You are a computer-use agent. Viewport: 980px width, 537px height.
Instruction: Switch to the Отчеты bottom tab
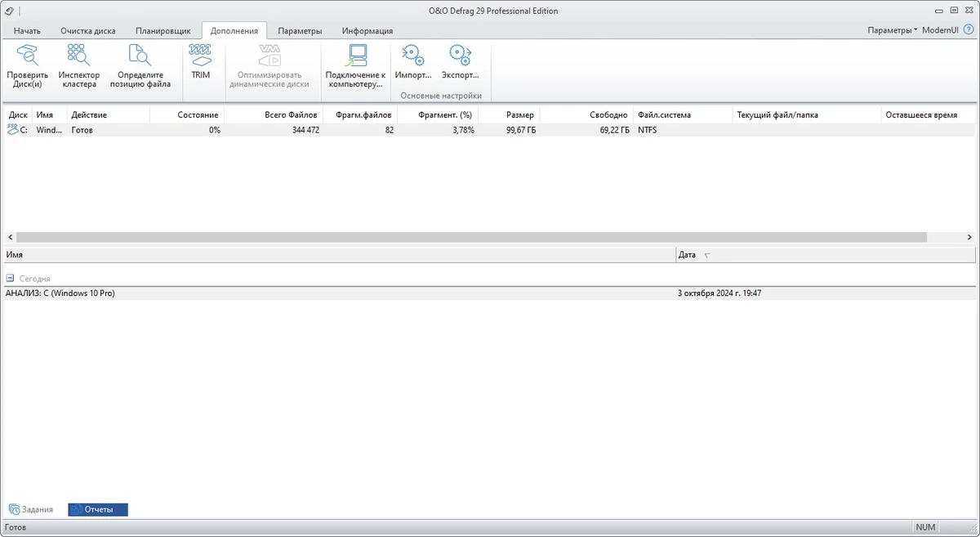pos(98,509)
